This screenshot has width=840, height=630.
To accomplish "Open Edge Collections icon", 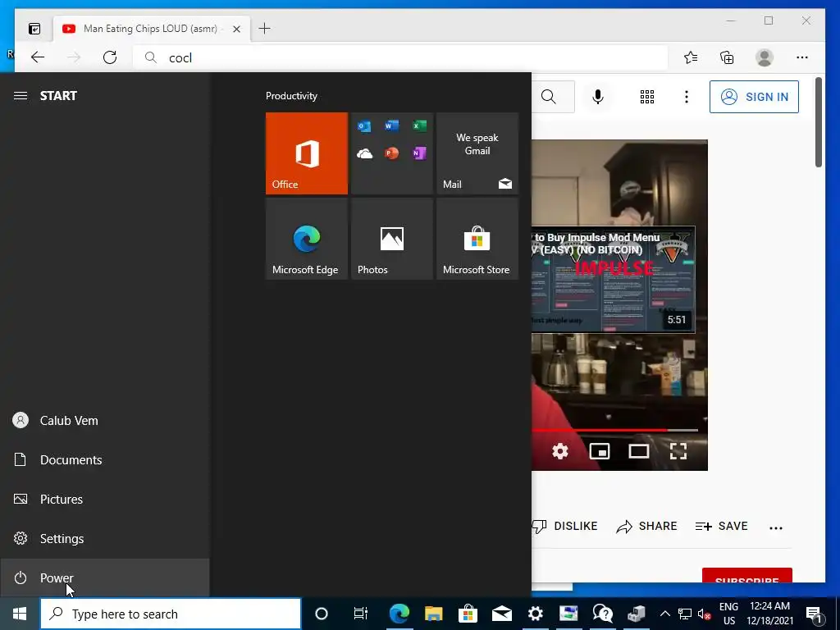I will click(x=727, y=57).
